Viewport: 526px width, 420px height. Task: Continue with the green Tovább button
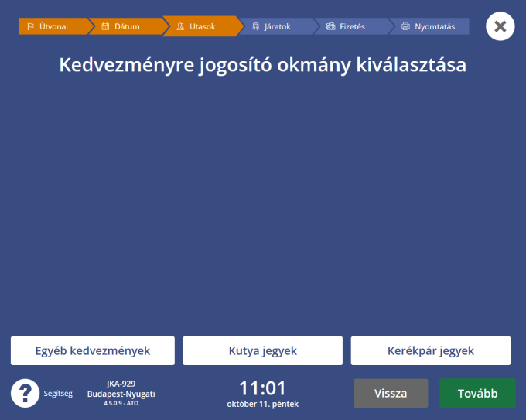[x=477, y=393]
